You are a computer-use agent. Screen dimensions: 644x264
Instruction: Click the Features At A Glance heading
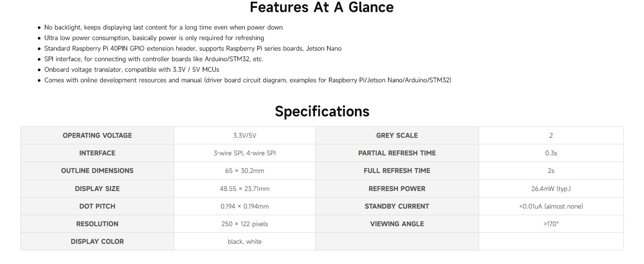pyautogui.click(x=322, y=7)
